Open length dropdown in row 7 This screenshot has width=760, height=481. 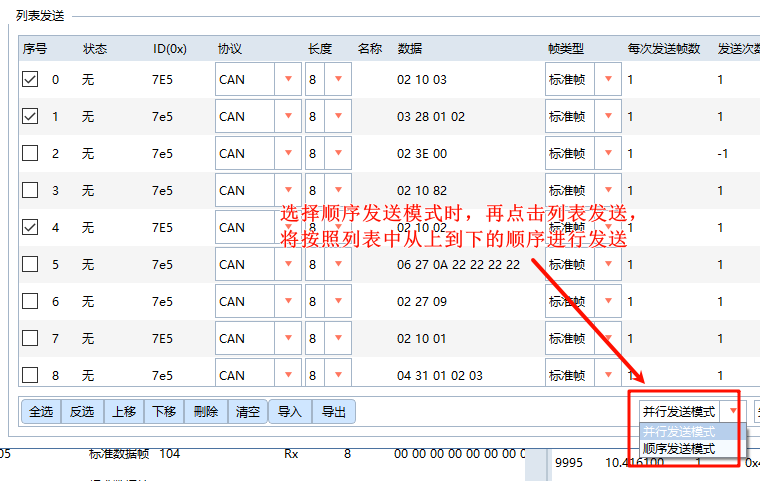pos(338,338)
